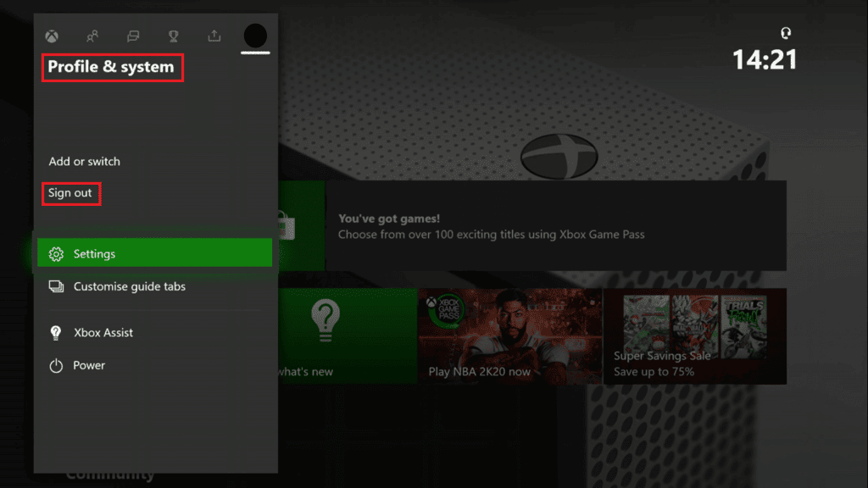Screen dimensions: 868x488
Task: Open the Capture & share tab icon
Action: pyautogui.click(x=214, y=36)
